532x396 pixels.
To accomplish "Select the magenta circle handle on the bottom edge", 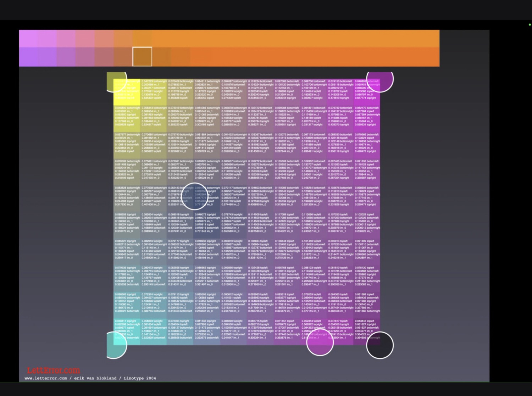I will pos(320,342).
